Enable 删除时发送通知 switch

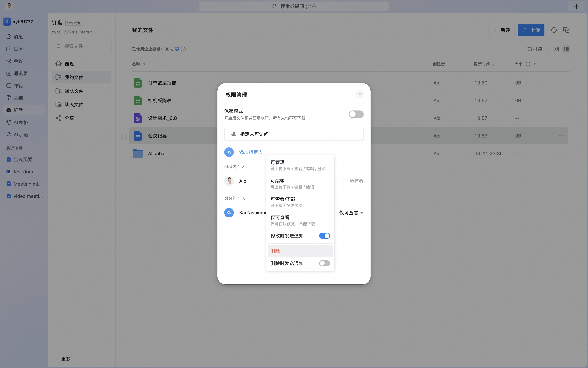[x=324, y=263]
